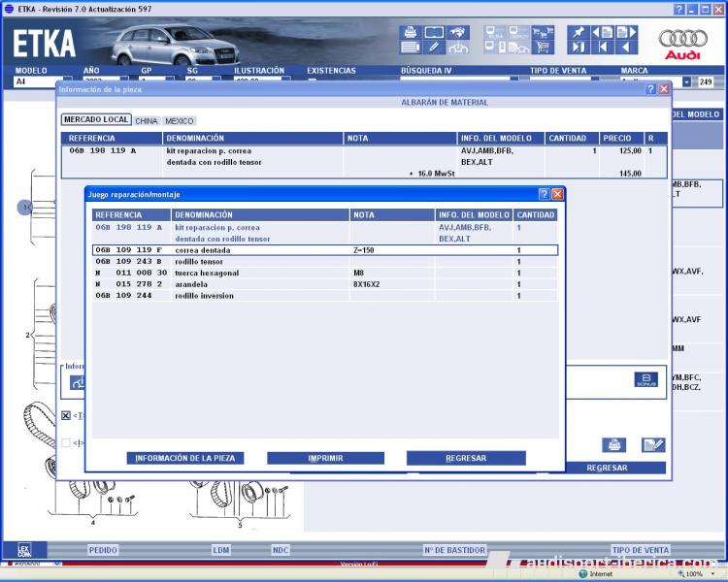The width and height of the screenshot is (728, 582).
Task: Switch to the MERCADO LOCAL tab
Action: point(96,119)
